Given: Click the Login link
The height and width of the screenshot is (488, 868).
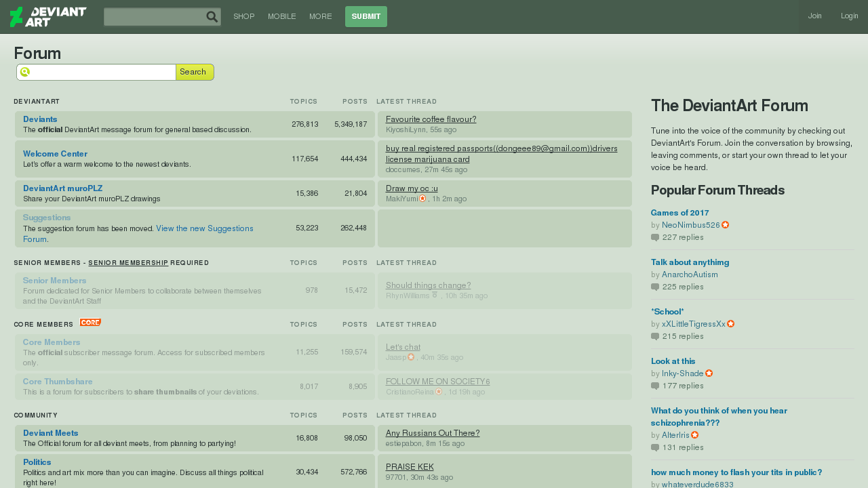Looking at the screenshot, I should 850,16.
